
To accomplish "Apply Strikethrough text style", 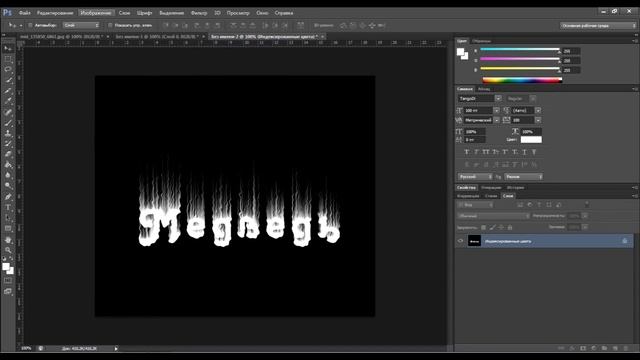I will 534,152.
